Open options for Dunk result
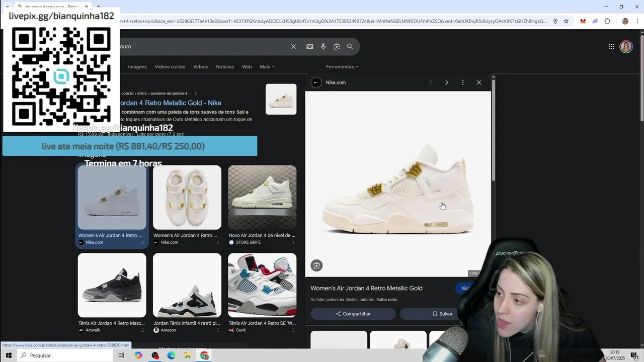644x362 pixels. click(293, 330)
